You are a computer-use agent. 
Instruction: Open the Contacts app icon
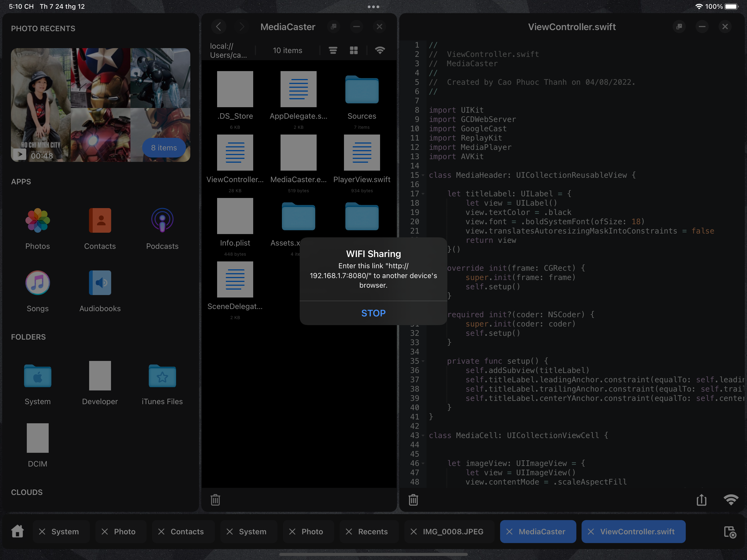[x=100, y=220]
